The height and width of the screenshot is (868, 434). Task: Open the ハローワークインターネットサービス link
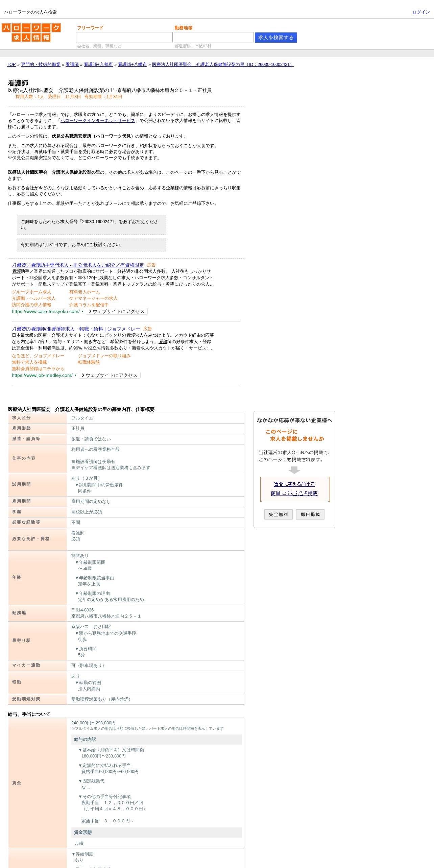point(98,121)
